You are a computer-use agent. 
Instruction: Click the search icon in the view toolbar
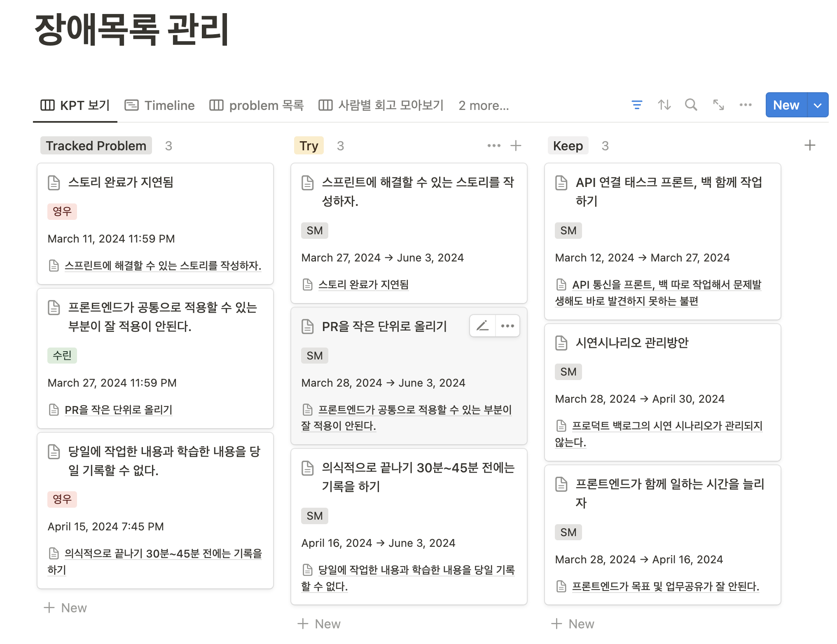(692, 105)
